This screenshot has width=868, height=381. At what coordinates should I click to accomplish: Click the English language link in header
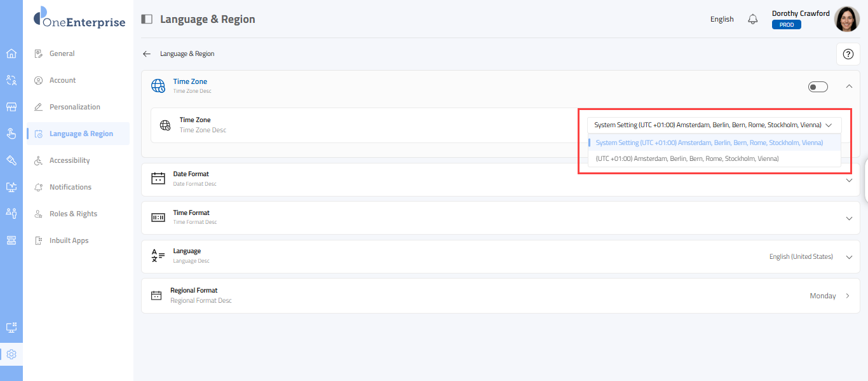[x=722, y=19]
